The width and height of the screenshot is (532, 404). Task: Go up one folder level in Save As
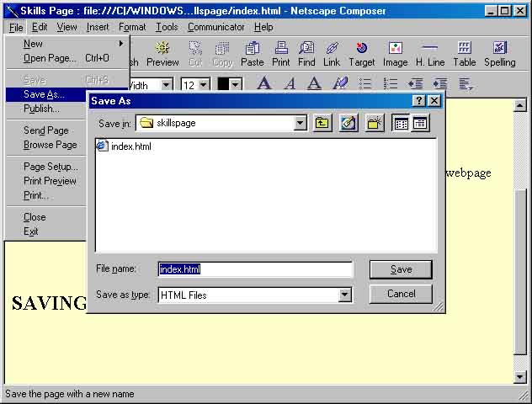click(322, 123)
